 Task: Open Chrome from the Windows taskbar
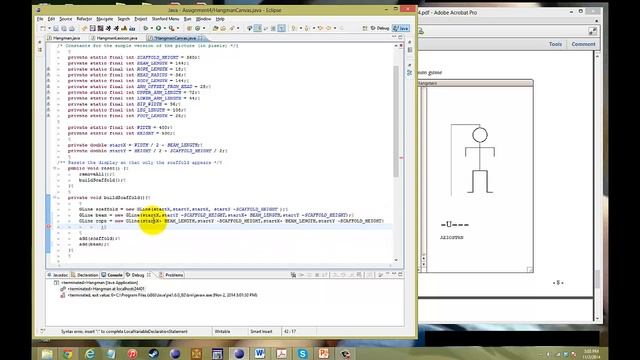68,353
